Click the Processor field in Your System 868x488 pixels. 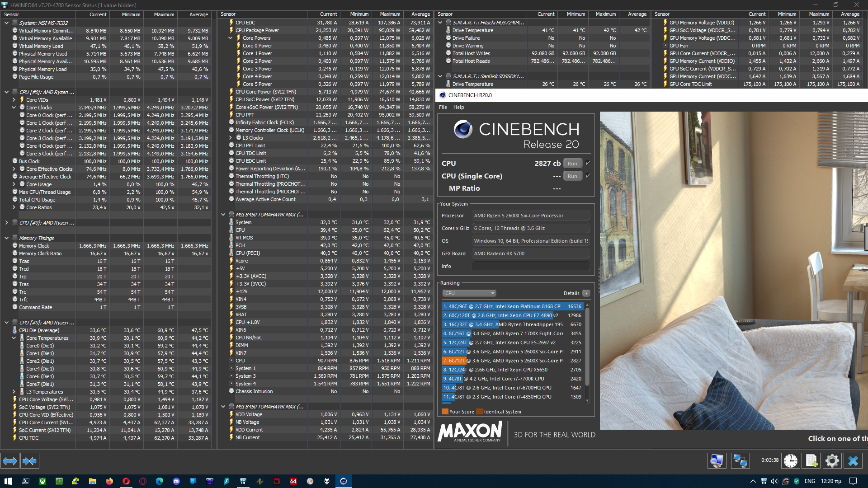click(531, 216)
